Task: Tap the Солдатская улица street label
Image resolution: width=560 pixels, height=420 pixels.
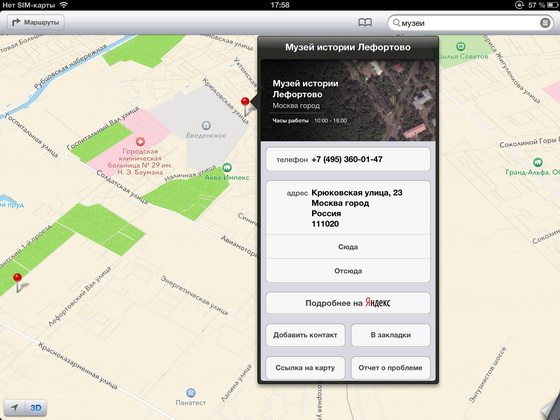Action: tap(122, 187)
